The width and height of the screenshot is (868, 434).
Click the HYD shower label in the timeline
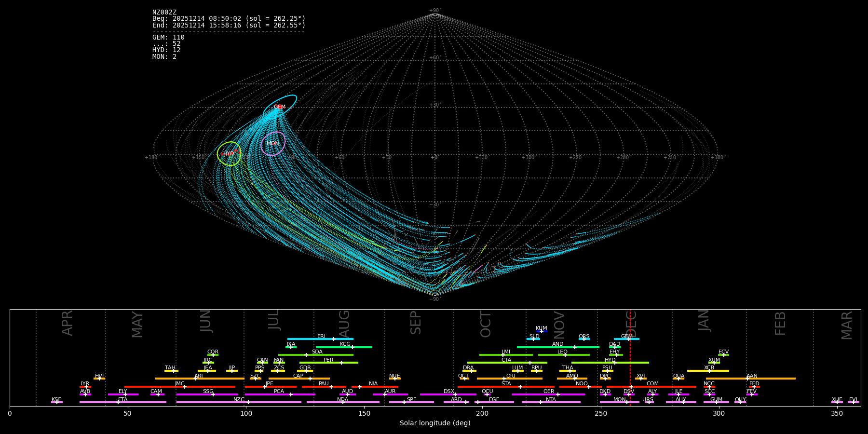click(610, 360)
